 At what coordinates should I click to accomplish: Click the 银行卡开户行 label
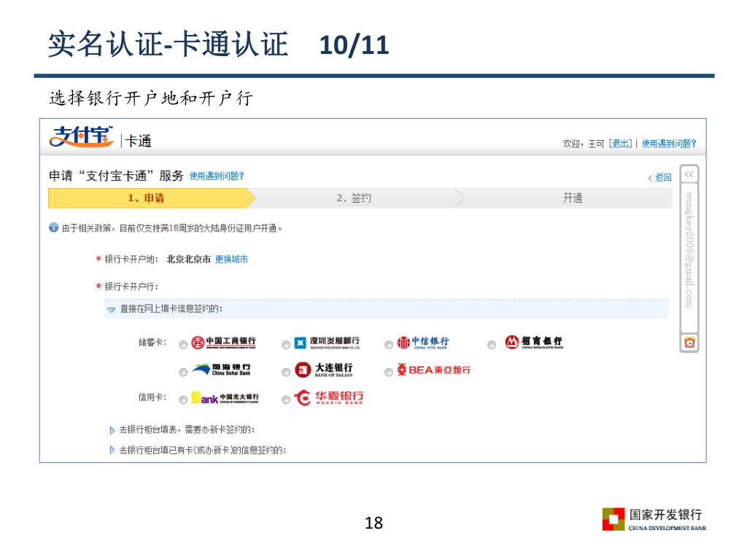click(131, 286)
